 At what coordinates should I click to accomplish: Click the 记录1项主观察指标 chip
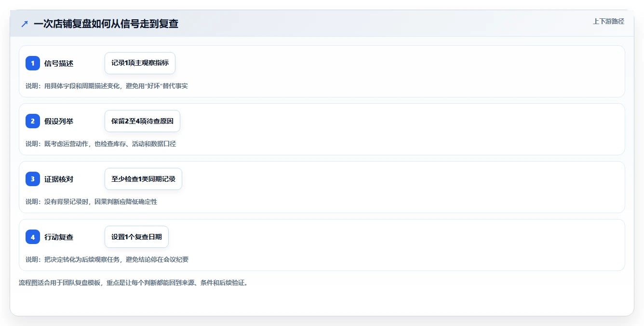tap(140, 63)
